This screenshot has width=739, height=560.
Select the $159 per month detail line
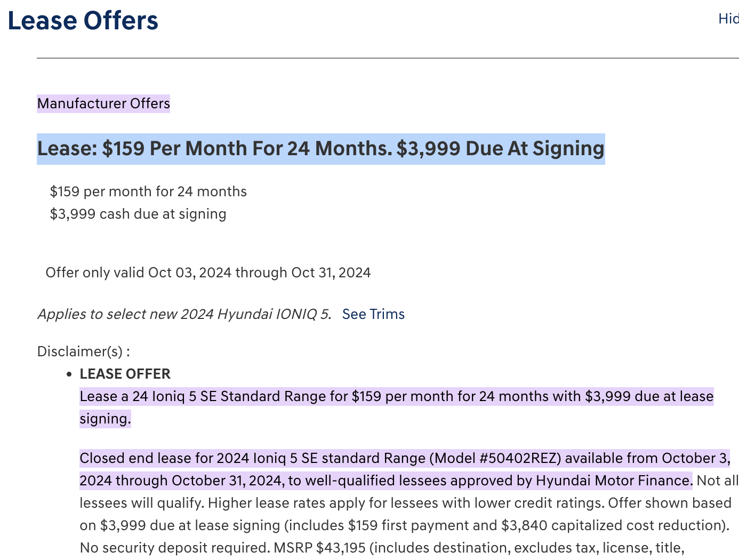pos(148,191)
